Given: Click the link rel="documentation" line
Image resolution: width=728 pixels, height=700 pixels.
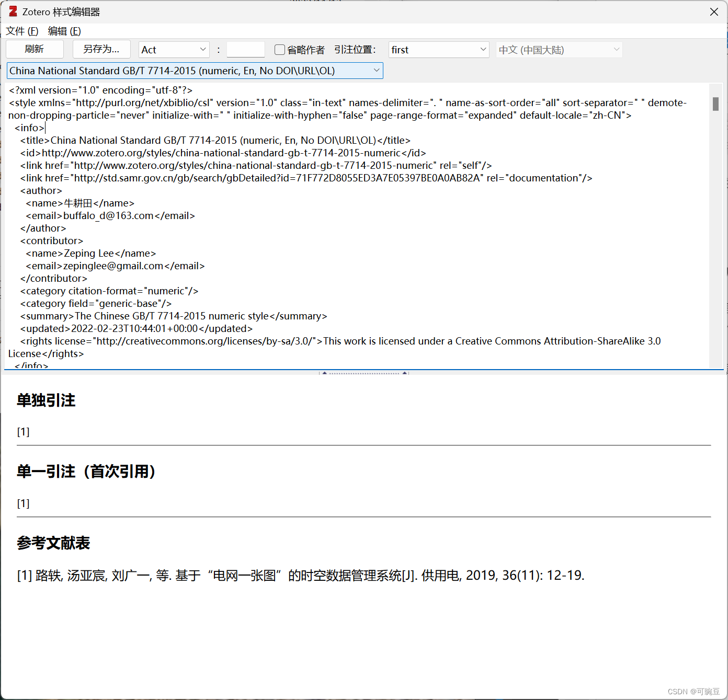Looking at the screenshot, I should pos(306,178).
